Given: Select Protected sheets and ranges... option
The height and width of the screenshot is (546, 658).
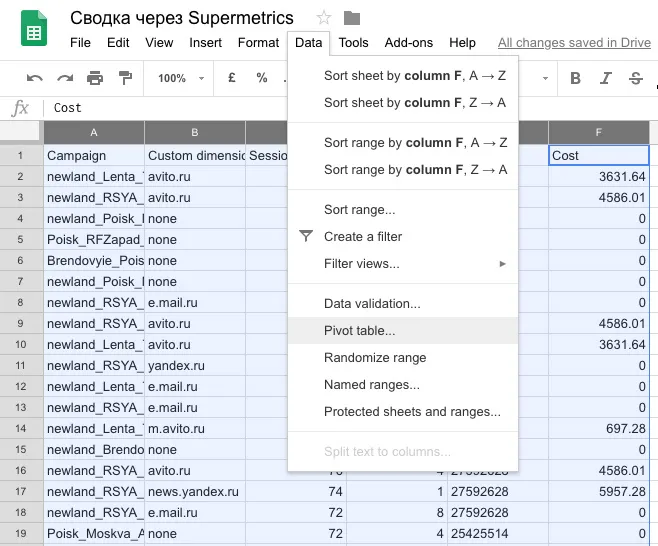Looking at the screenshot, I should (403, 412).
